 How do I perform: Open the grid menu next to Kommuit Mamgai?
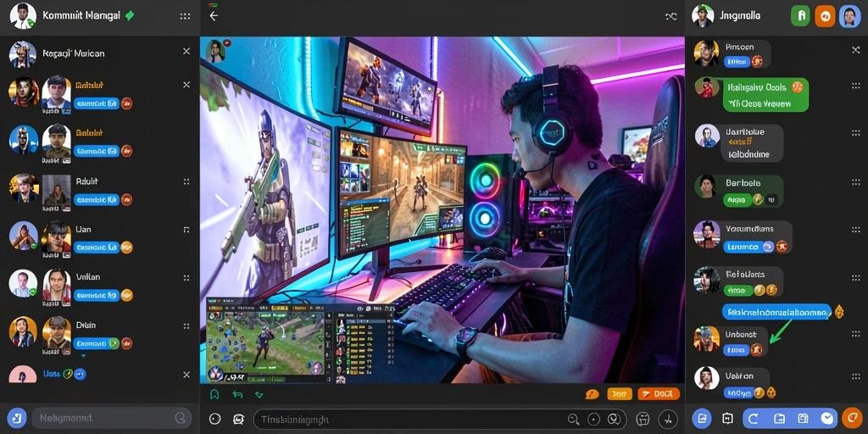pyautogui.click(x=185, y=16)
